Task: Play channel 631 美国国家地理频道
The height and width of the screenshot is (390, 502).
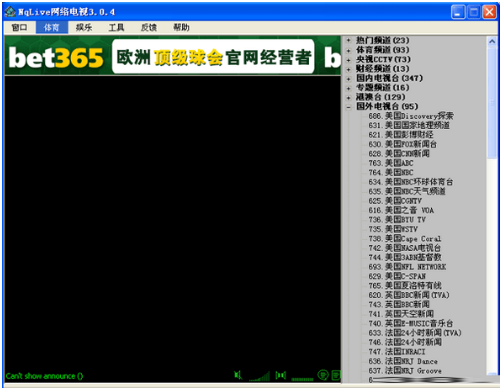Action: (409, 125)
